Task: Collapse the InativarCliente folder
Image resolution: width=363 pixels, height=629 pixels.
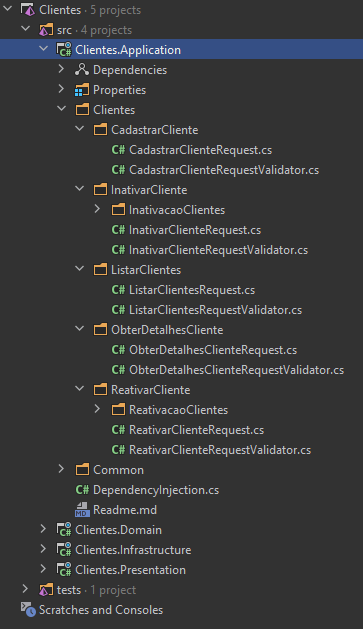Action: click(80, 189)
